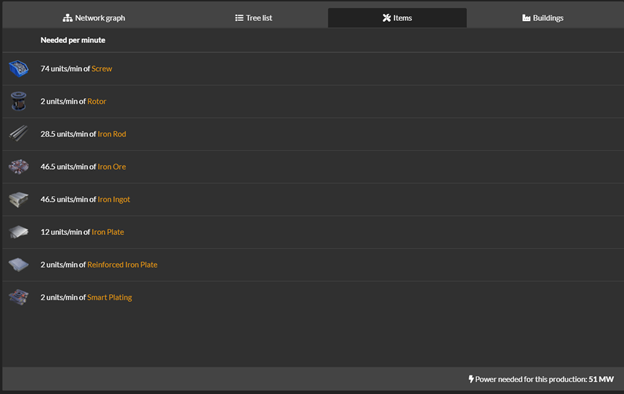Open the Rotor item link

tap(97, 101)
